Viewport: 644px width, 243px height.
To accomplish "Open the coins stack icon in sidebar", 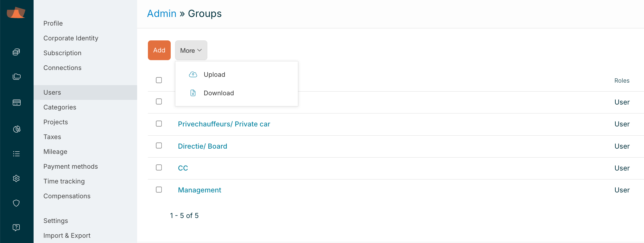I will (x=16, y=52).
